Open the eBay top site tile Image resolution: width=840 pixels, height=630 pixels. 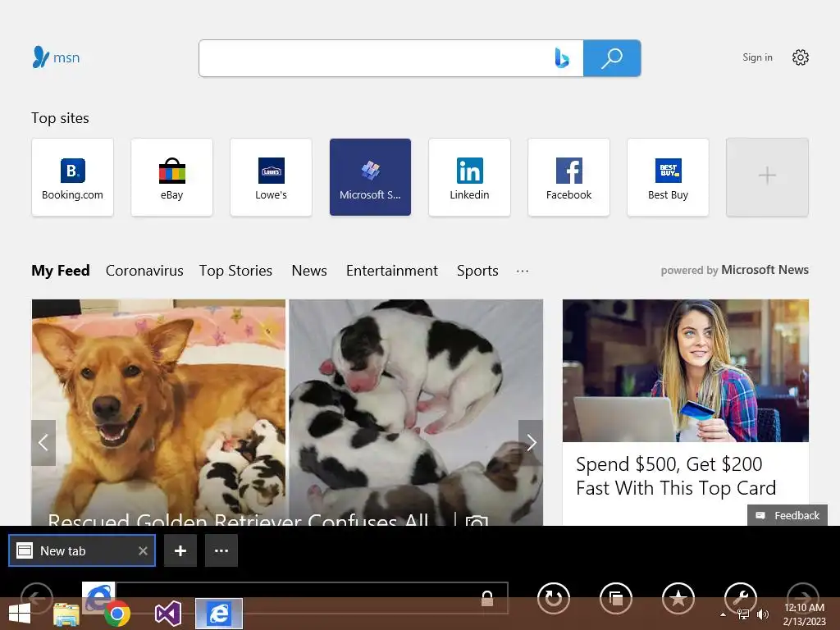pyautogui.click(x=171, y=177)
